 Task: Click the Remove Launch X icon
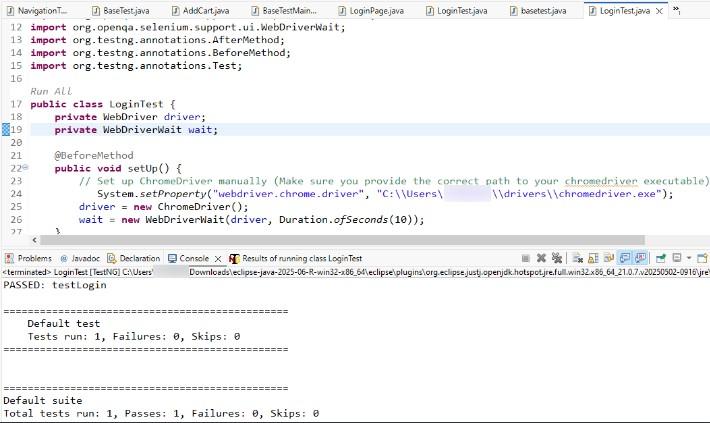[541, 258]
